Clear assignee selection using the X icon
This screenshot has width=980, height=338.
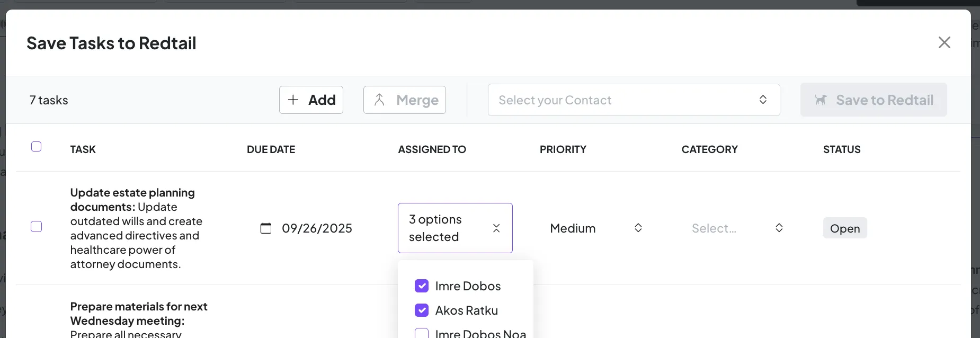pyautogui.click(x=497, y=228)
